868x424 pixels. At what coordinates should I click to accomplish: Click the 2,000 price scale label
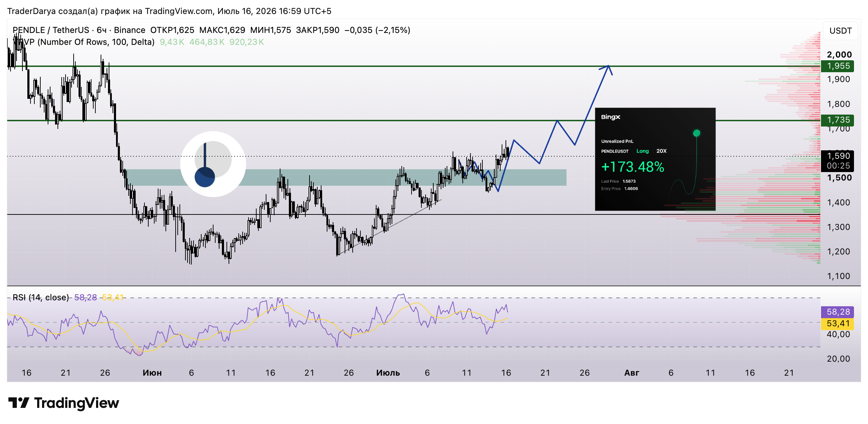pyautogui.click(x=839, y=55)
